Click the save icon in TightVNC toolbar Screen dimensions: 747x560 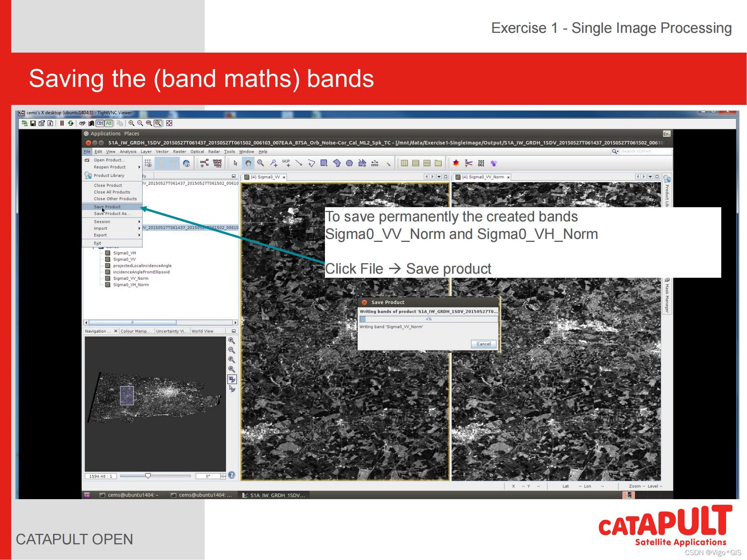(x=33, y=123)
